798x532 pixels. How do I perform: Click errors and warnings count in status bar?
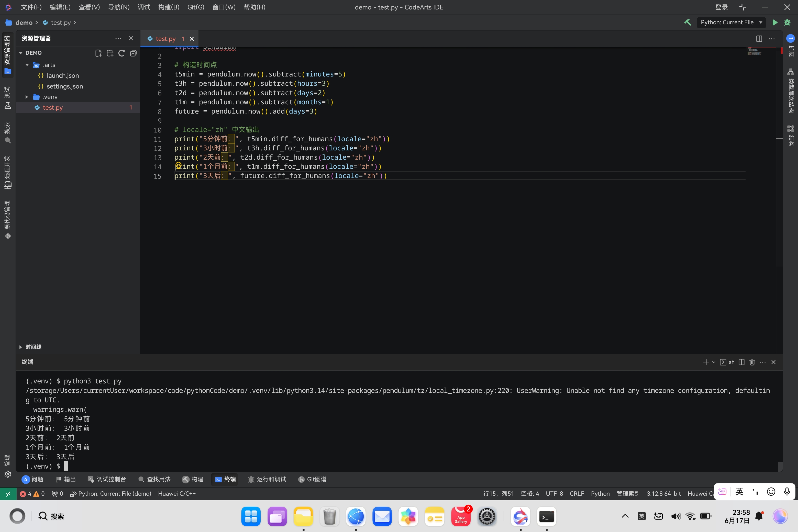pos(32,494)
